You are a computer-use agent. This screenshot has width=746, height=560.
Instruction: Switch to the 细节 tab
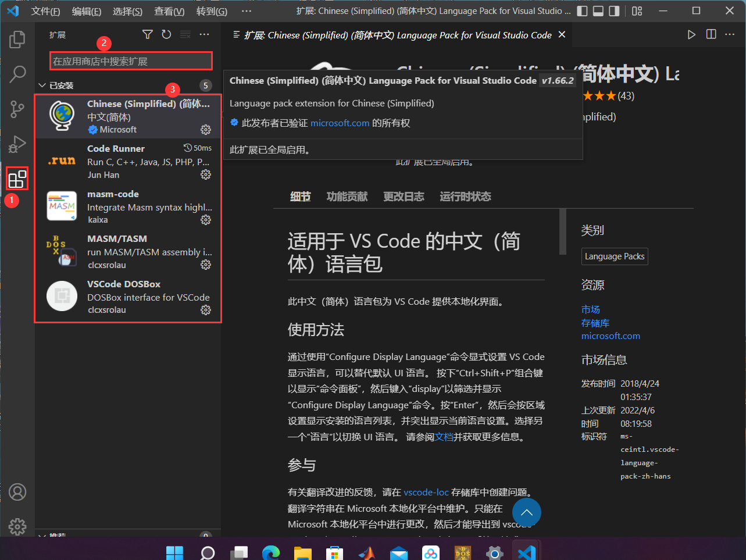300,197
